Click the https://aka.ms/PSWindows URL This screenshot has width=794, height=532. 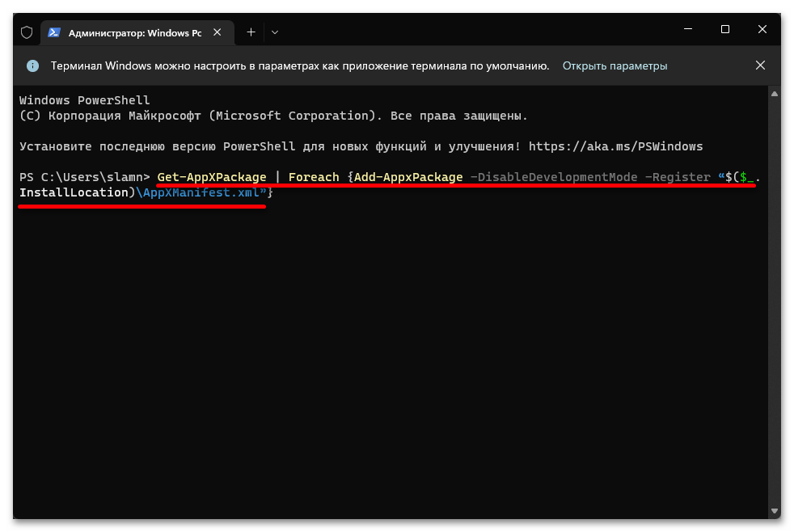[616, 146]
